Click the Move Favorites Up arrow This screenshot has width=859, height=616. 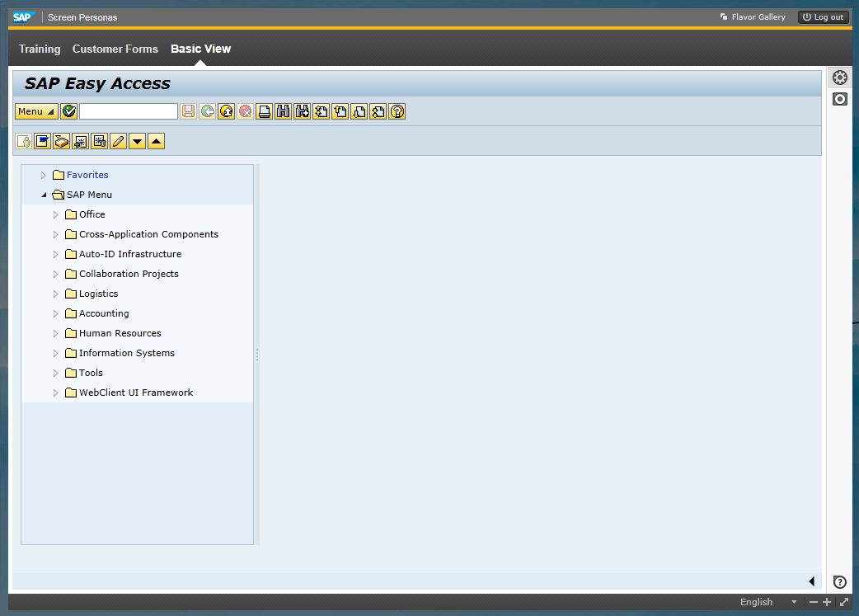tap(156, 141)
